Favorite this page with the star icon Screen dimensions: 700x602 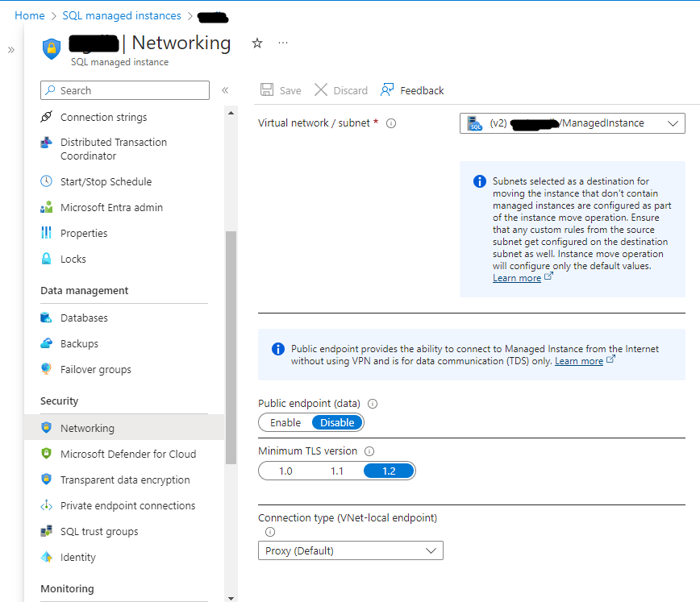pos(257,44)
